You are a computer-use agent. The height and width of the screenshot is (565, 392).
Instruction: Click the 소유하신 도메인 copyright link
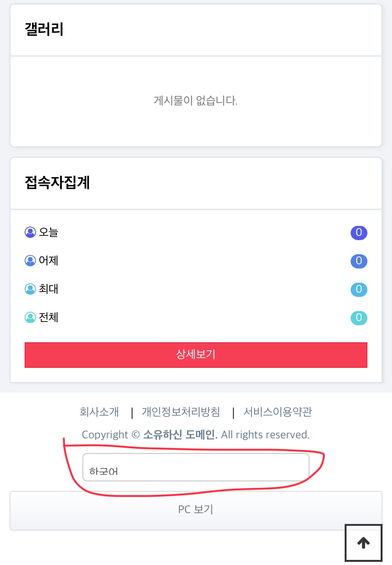tap(180, 435)
